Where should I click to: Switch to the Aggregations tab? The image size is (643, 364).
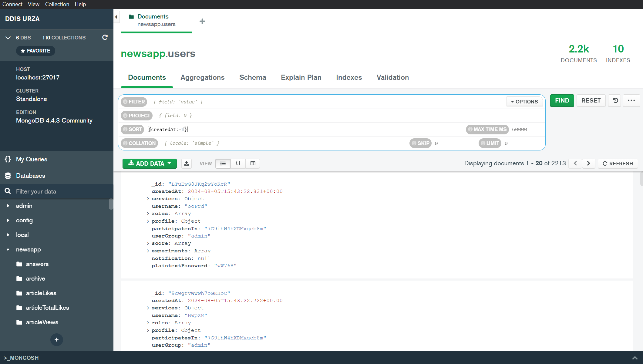[x=203, y=77]
